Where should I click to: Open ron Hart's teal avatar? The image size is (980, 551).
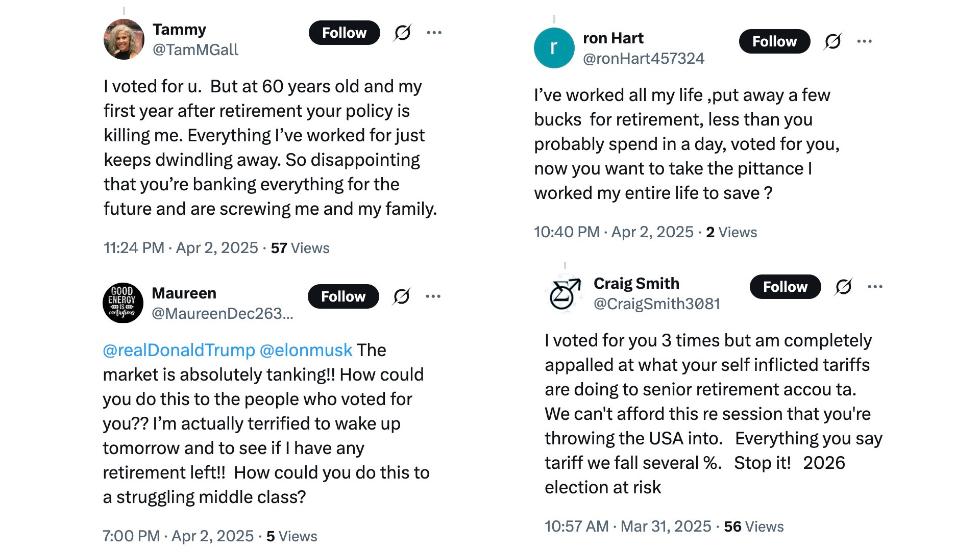554,48
